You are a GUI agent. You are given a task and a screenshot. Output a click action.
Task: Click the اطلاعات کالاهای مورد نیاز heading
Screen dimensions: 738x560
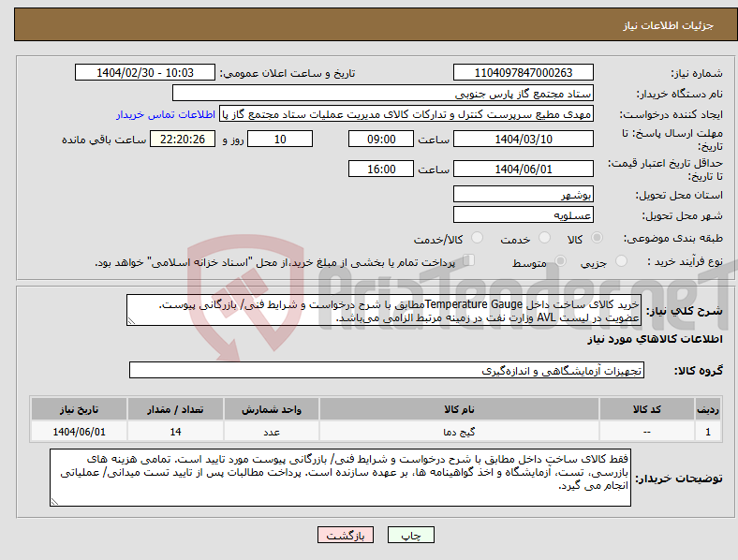[x=655, y=339]
